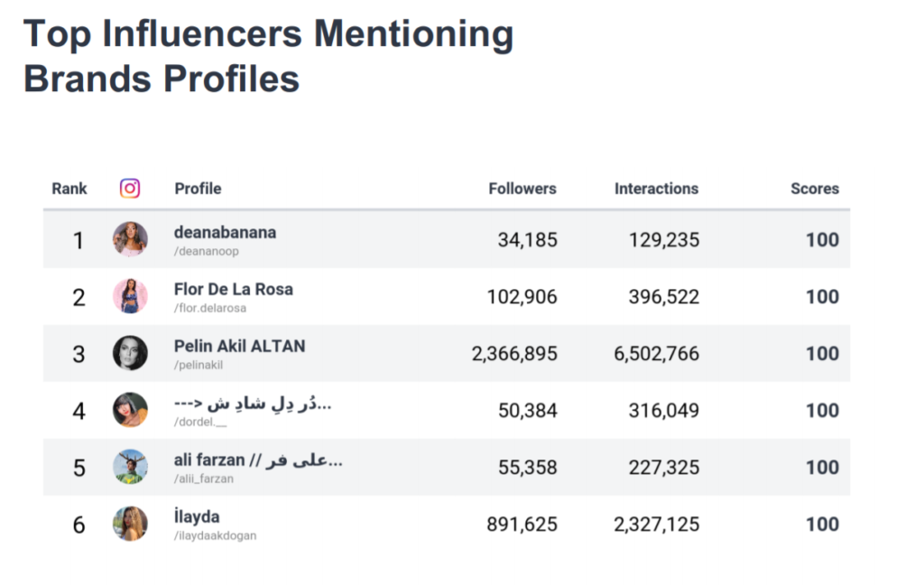Click the 6,502,766 interactions value
This screenshot has height=585, width=924.
click(656, 353)
